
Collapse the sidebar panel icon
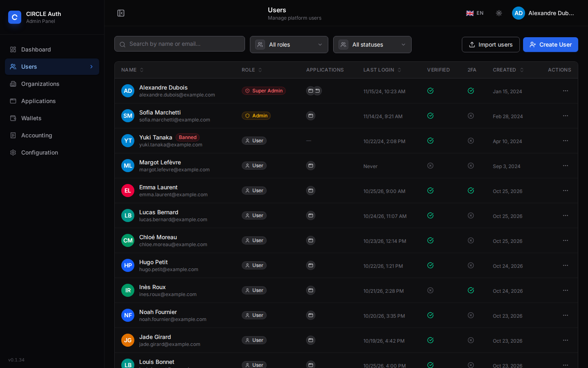tap(121, 13)
